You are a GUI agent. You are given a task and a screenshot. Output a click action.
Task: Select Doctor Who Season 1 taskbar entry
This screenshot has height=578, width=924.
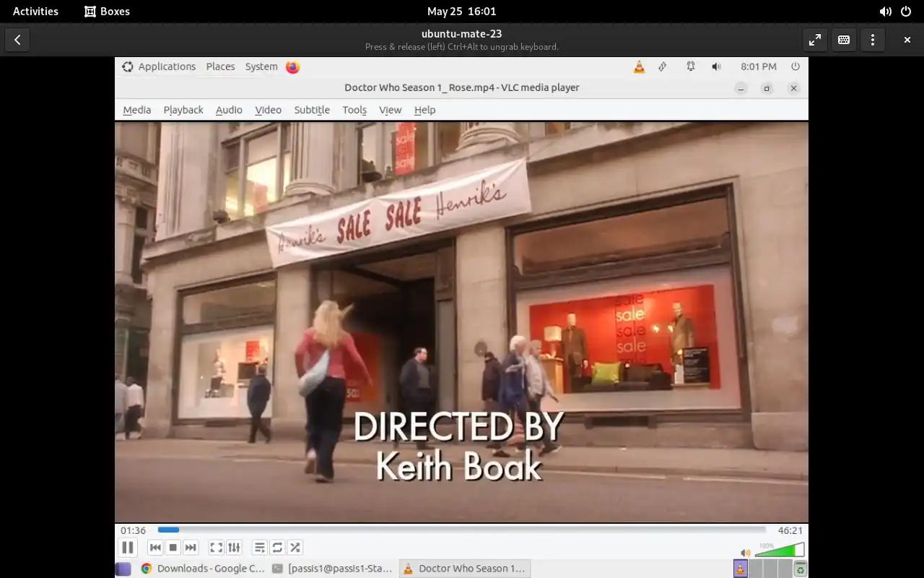(465, 569)
